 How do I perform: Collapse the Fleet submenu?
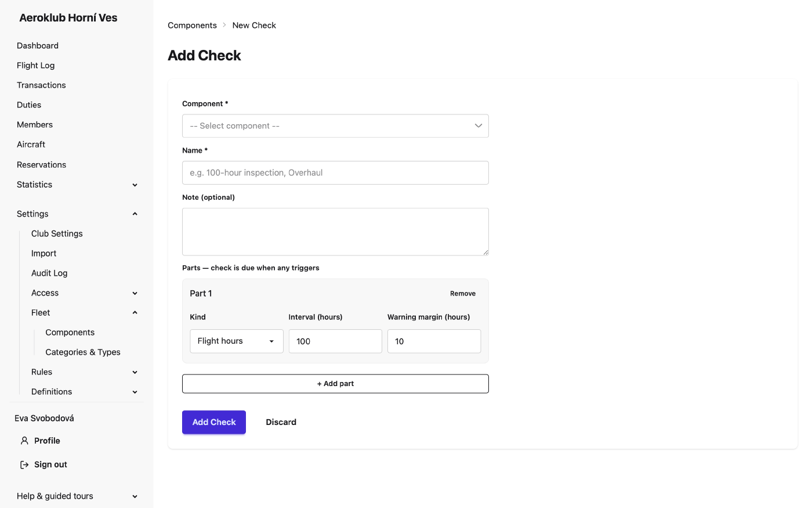pos(135,313)
